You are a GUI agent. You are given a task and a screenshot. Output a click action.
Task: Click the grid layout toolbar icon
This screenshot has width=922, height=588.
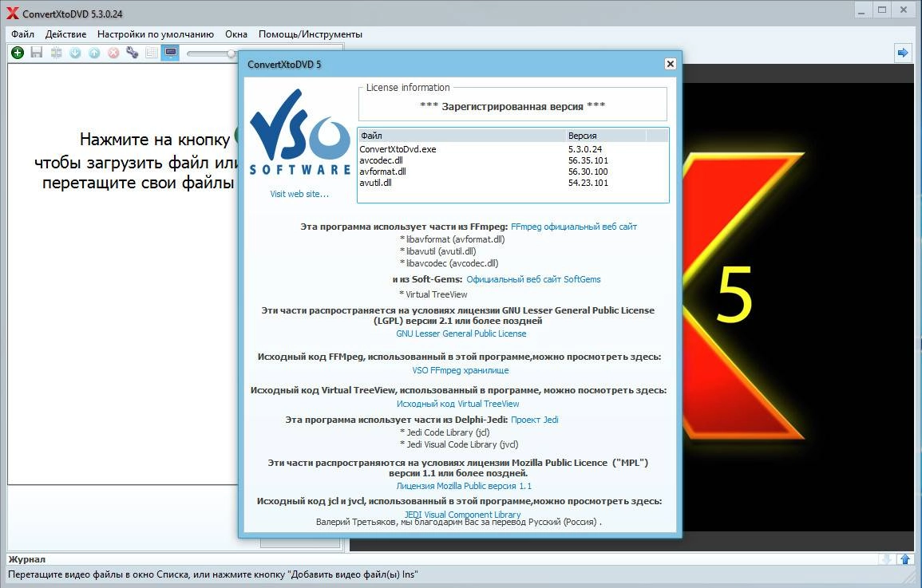click(x=152, y=53)
